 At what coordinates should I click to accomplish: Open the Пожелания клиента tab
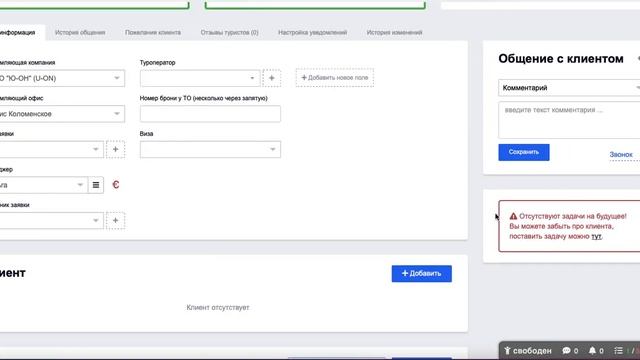[153, 32]
